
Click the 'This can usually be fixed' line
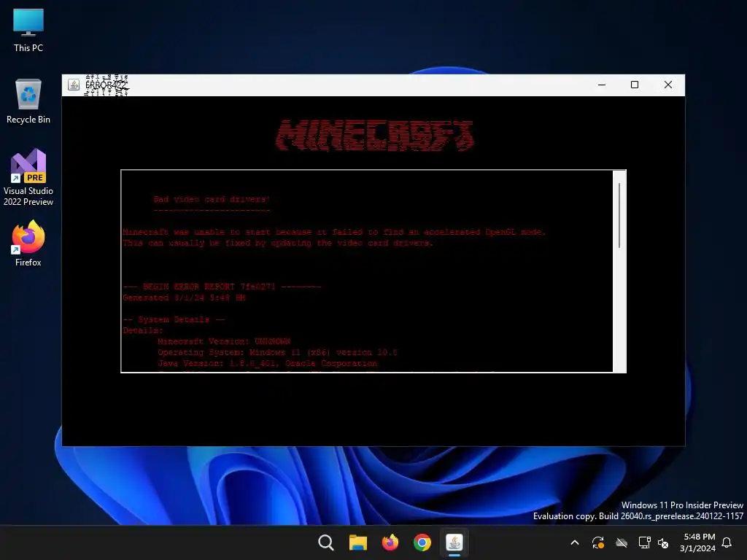[x=278, y=243]
